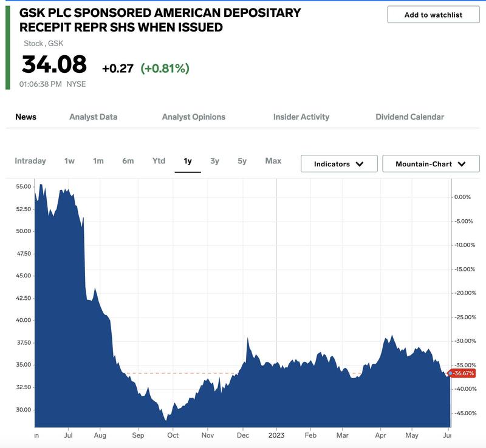Viewport: 486px width, 448px height.
Task: Click the +0.27 price change value
Action: tap(118, 69)
